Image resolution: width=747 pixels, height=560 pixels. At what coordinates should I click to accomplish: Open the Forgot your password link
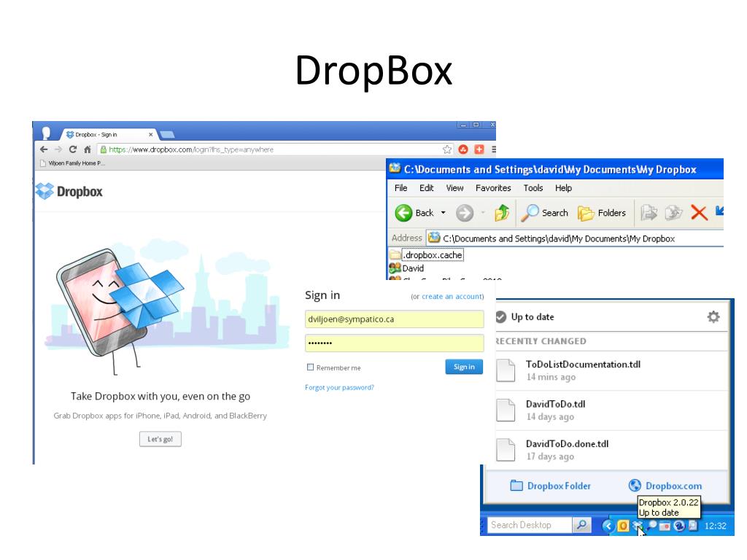339,388
